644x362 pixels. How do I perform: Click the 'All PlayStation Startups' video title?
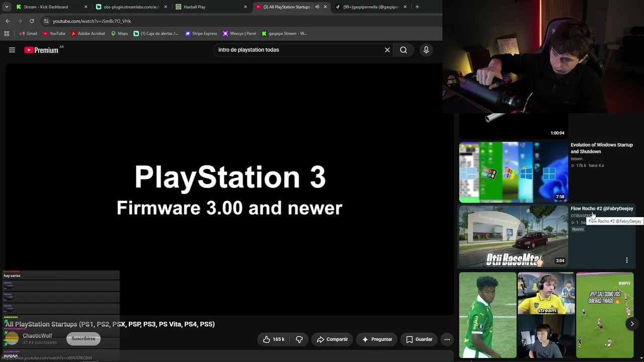pos(110,324)
